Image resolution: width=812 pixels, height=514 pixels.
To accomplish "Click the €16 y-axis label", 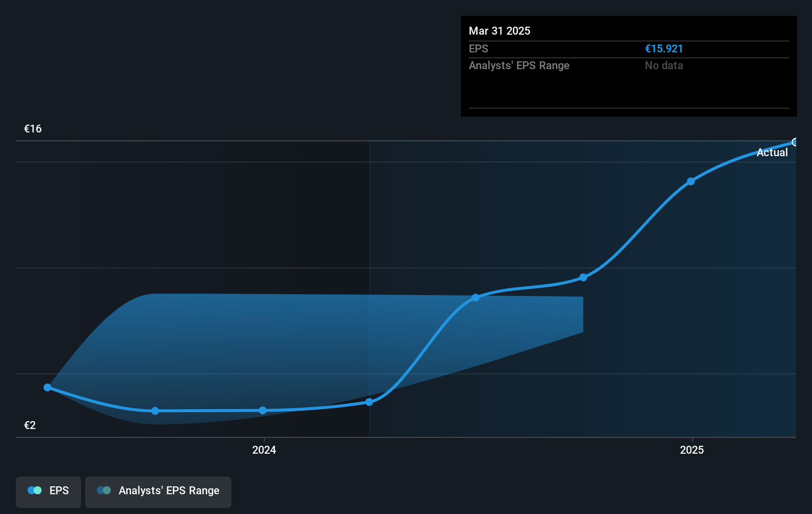I will coord(33,129).
